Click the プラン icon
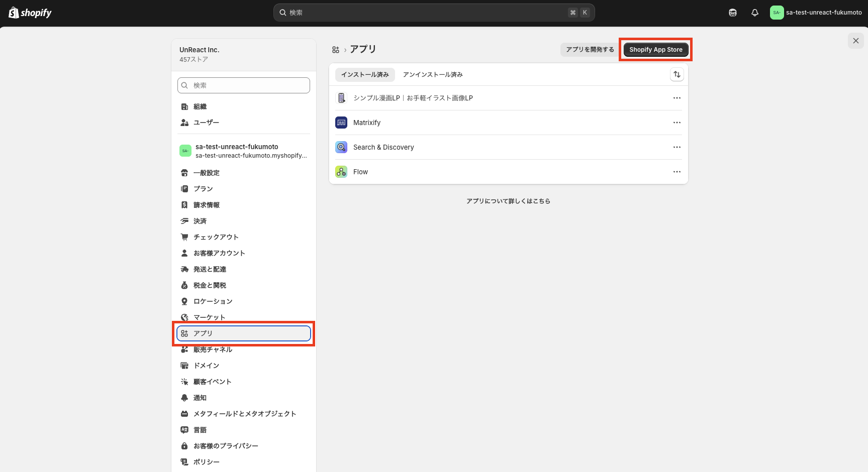868x472 pixels. tap(184, 189)
